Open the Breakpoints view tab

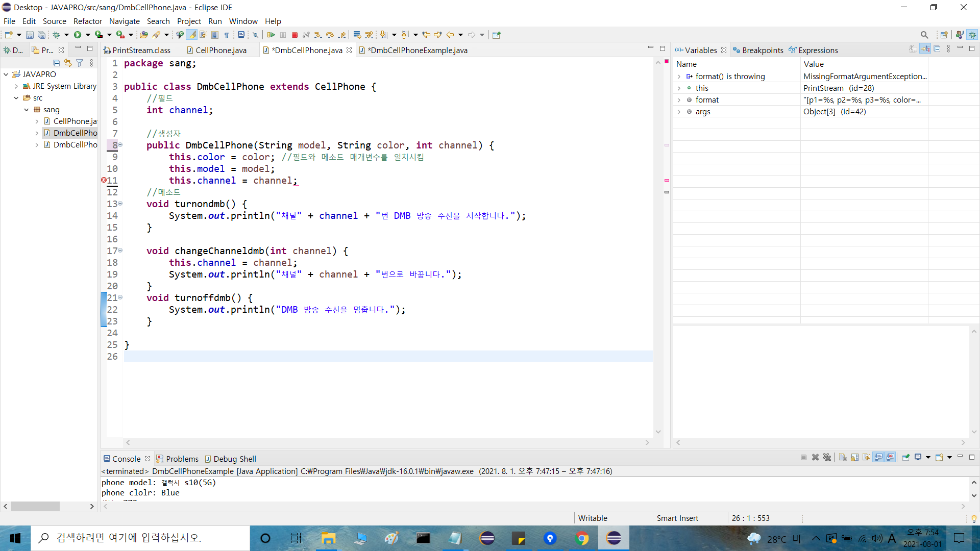(x=762, y=50)
